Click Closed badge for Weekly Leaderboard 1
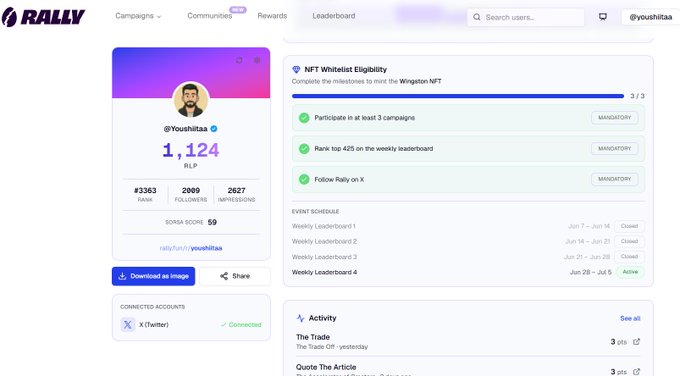The width and height of the screenshot is (680, 376). [629, 226]
